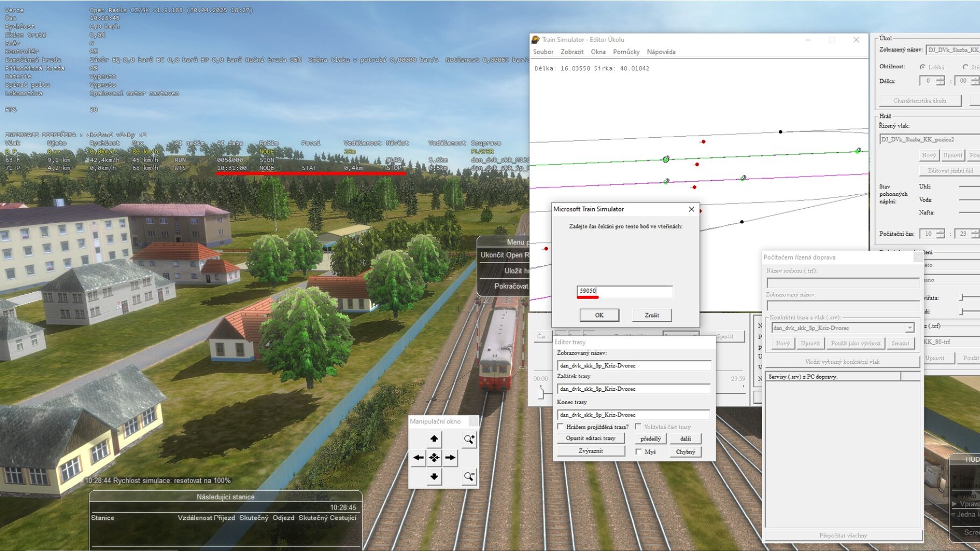Click the Train Simulator app icon in title bar
980x551 pixels.
tap(535, 40)
